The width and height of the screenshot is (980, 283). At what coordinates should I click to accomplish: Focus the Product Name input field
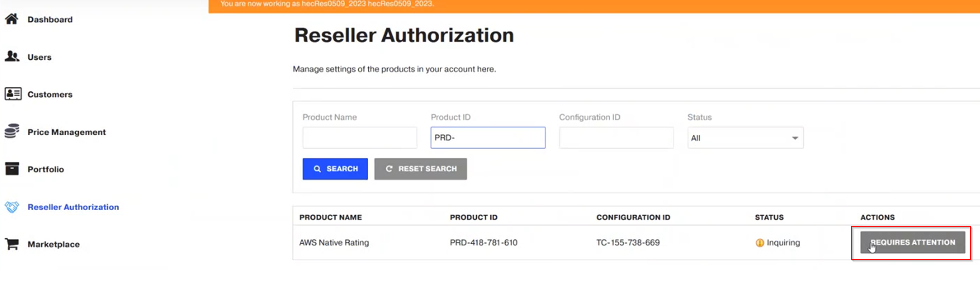[x=360, y=138]
